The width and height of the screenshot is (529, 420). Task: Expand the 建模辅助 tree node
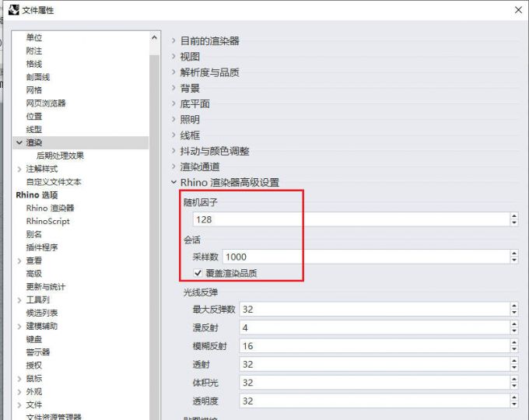(19, 326)
